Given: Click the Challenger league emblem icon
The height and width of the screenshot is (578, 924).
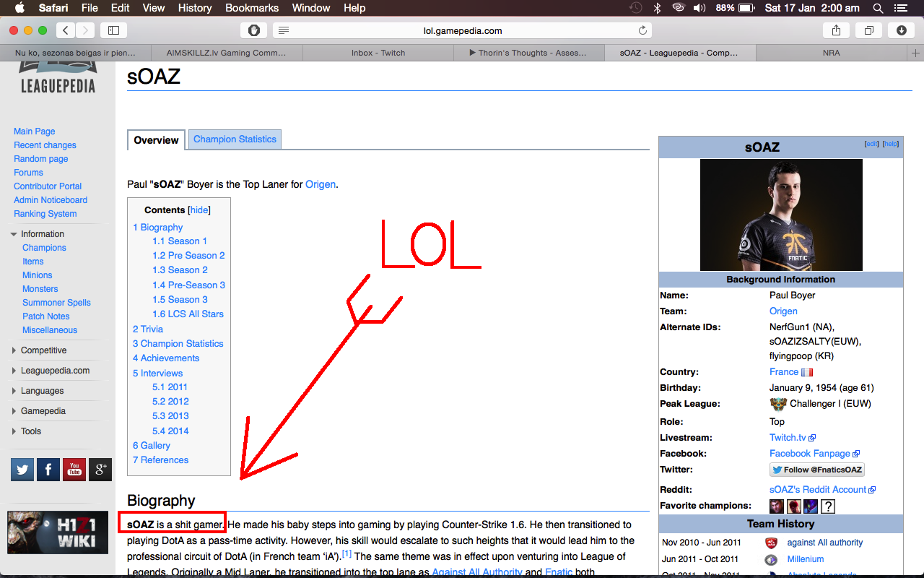Looking at the screenshot, I should tap(778, 404).
